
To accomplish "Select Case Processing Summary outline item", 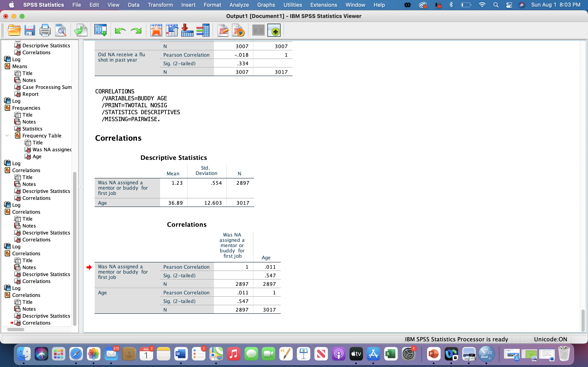I will (47, 87).
